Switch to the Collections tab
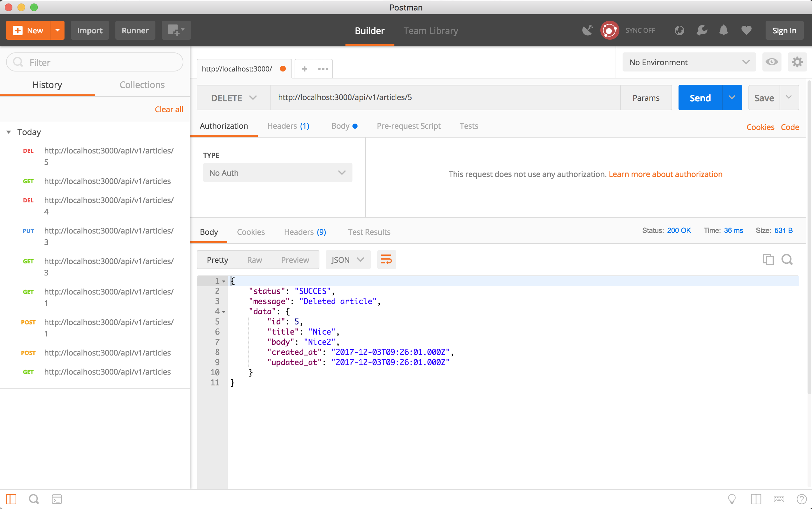Screen dimensions: 812x509 coord(142,85)
